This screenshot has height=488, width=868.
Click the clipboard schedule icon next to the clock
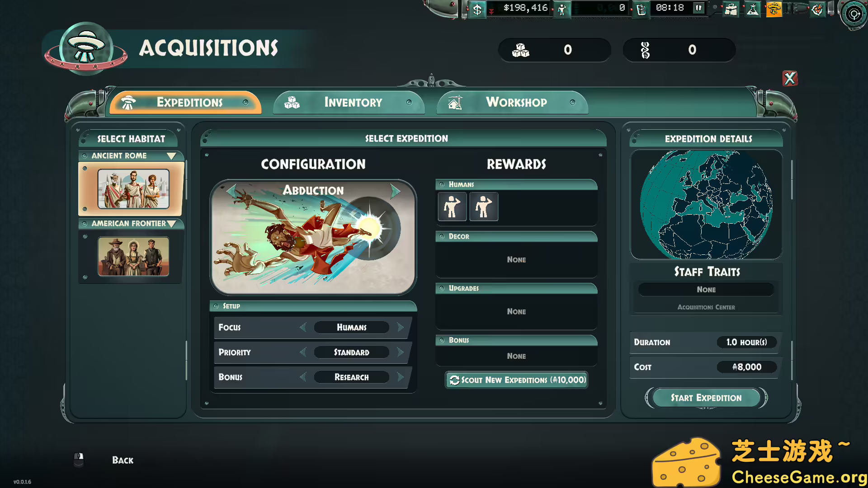(x=641, y=9)
